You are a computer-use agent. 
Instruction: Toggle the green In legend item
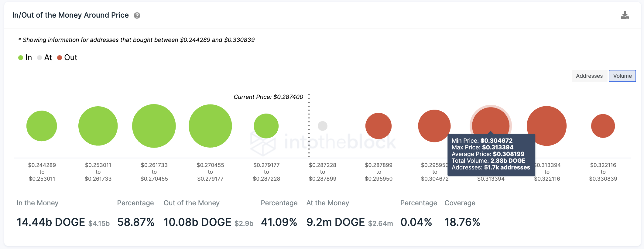click(x=25, y=57)
